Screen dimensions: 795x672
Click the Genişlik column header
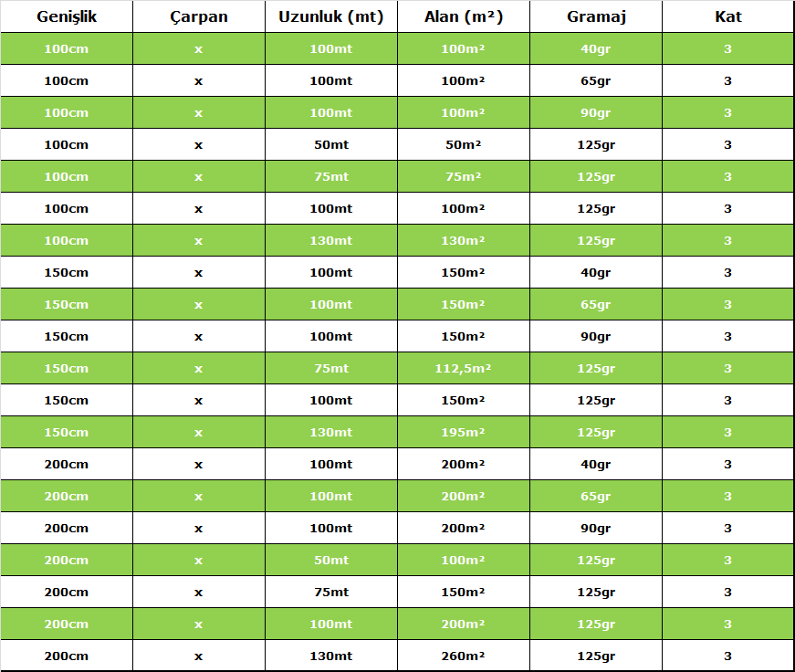[67, 16]
